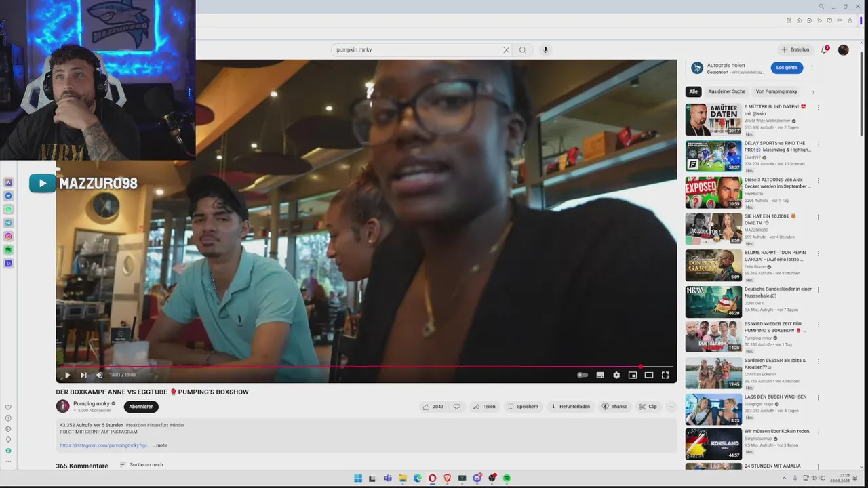Open bookmarks heart in sidebar
Image resolution: width=868 pixels, height=488 pixels.
(x=8, y=407)
